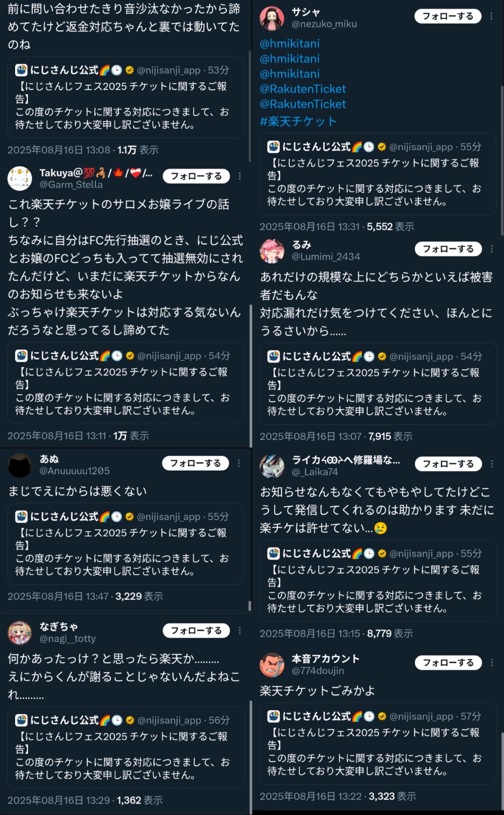Open more options for 本音アカウント's post

click(x=492, y=663)
